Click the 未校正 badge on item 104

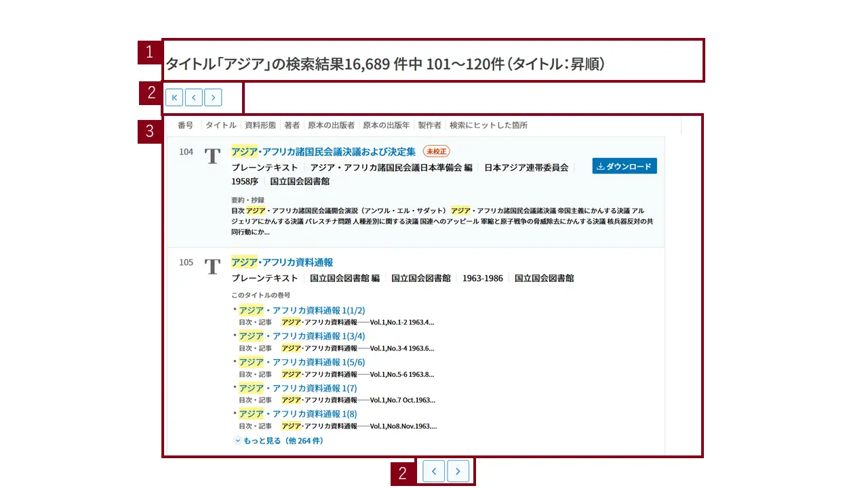(x=437, y=151)
